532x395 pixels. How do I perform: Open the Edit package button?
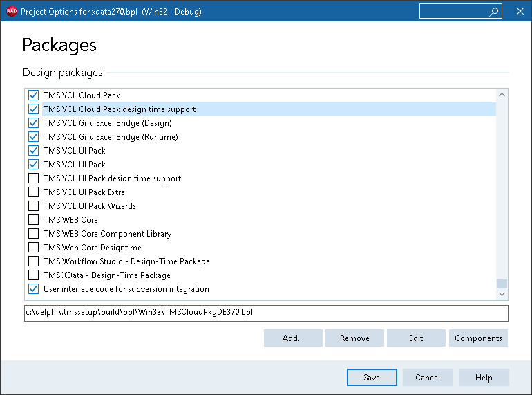click(x=415, y=338)
